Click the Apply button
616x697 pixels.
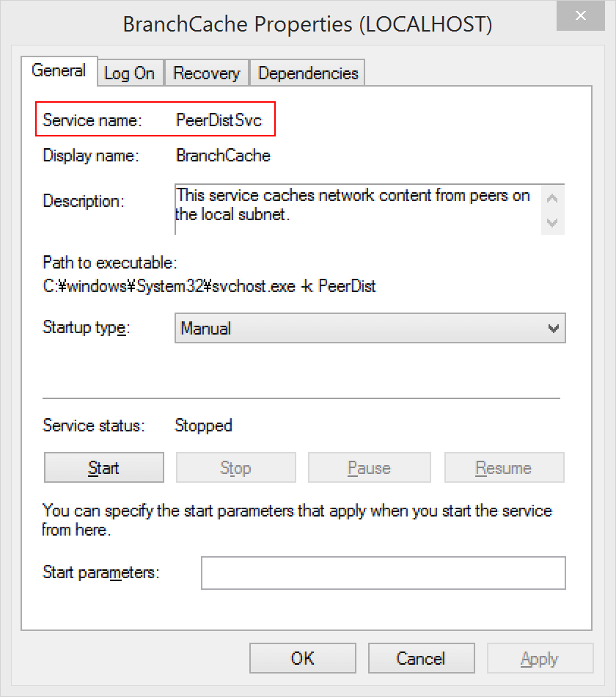[539, 659]
